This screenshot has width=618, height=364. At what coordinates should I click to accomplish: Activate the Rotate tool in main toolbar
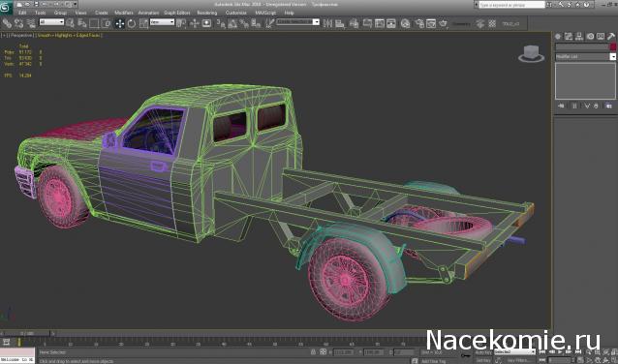click(x=131, y=23)
